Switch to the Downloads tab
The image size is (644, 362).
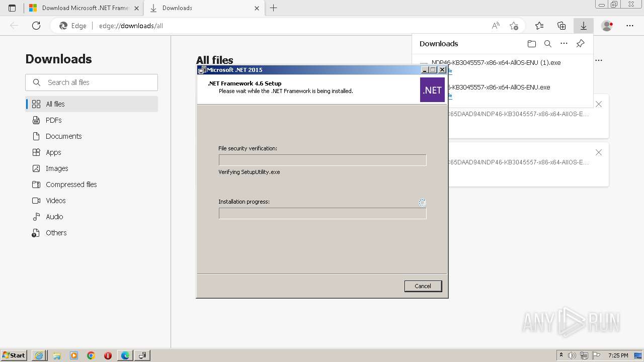(204, 8)
